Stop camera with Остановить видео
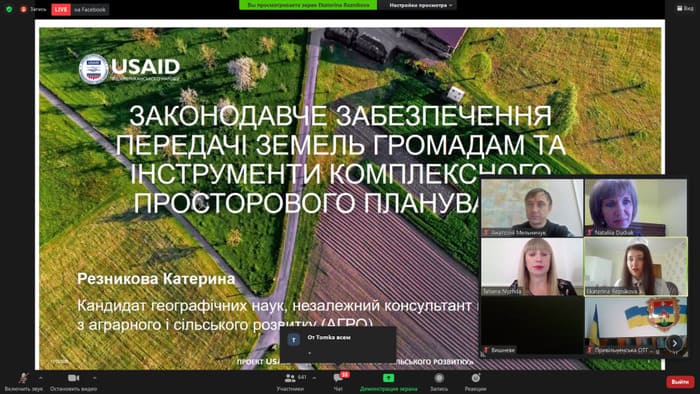The width and height of the screenshot is (700, 394). [x=73, y=382]
